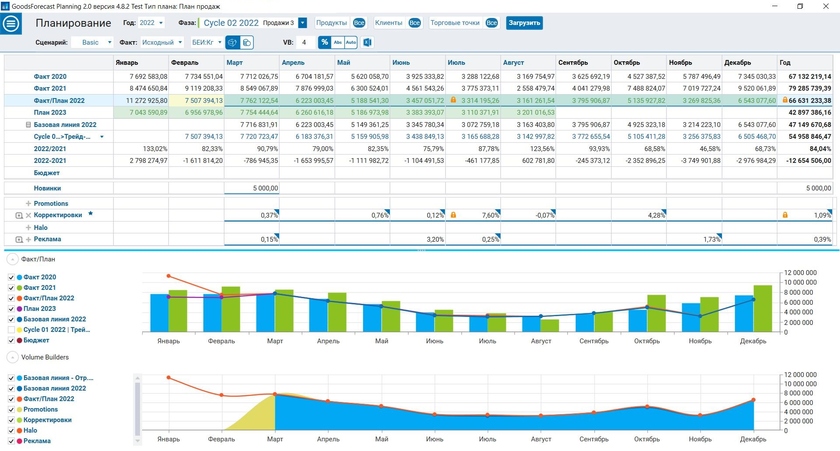Open the main hamburger menu
Viewport: 840px width, 451px height.
tap(13, 22)
